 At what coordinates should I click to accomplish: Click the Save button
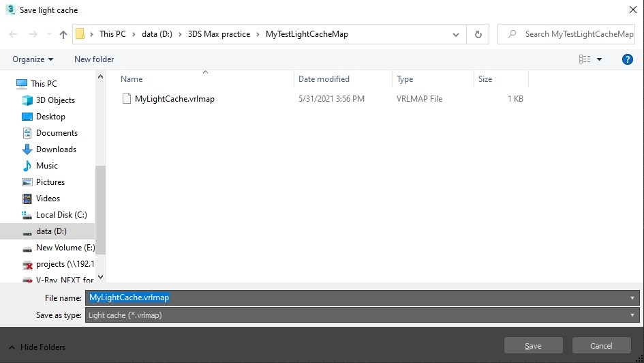[x=533, y=346]
